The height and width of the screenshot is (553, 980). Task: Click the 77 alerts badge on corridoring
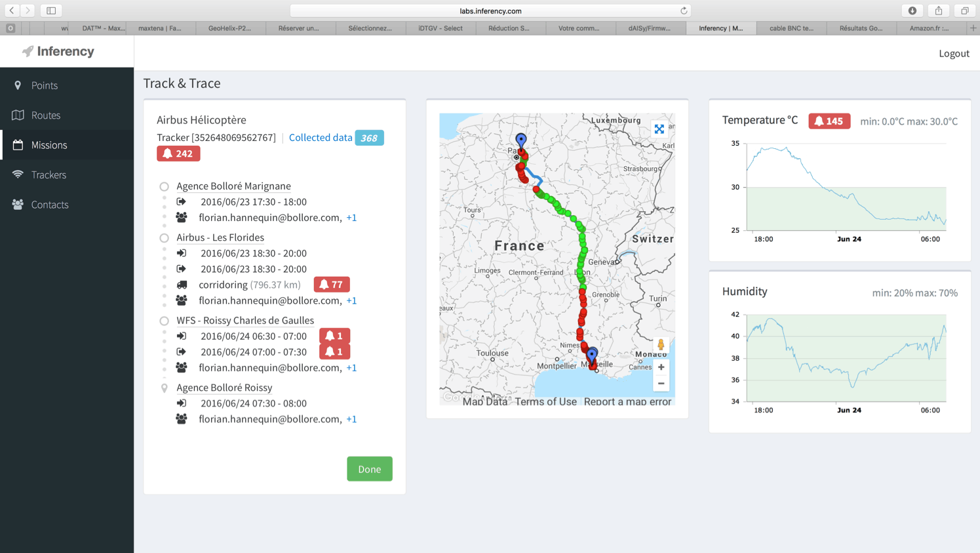[332, 285]
